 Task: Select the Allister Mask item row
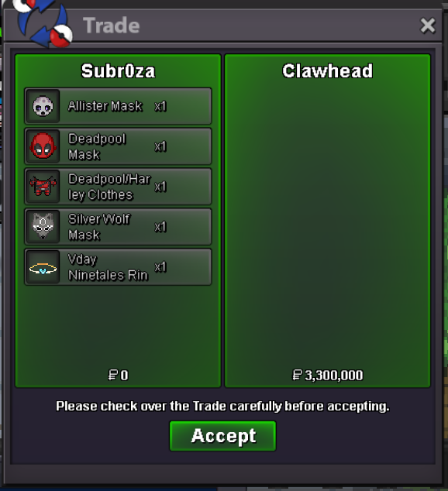[x=118, y=106]
